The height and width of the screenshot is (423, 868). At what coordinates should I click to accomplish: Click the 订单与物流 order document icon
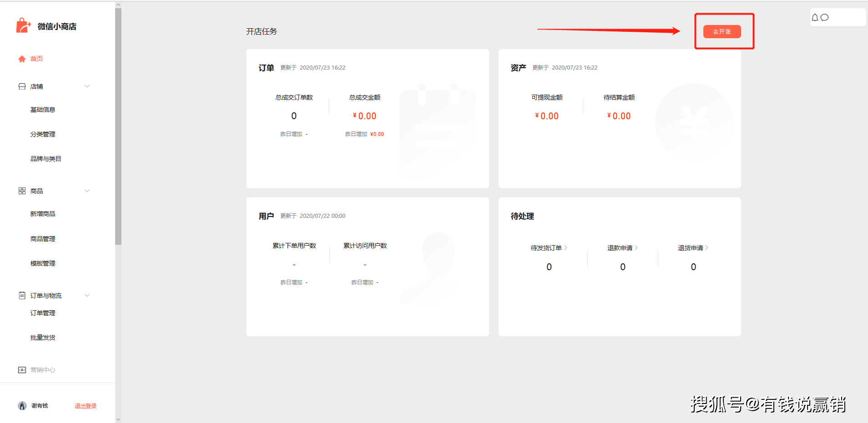tap(21, 295)
